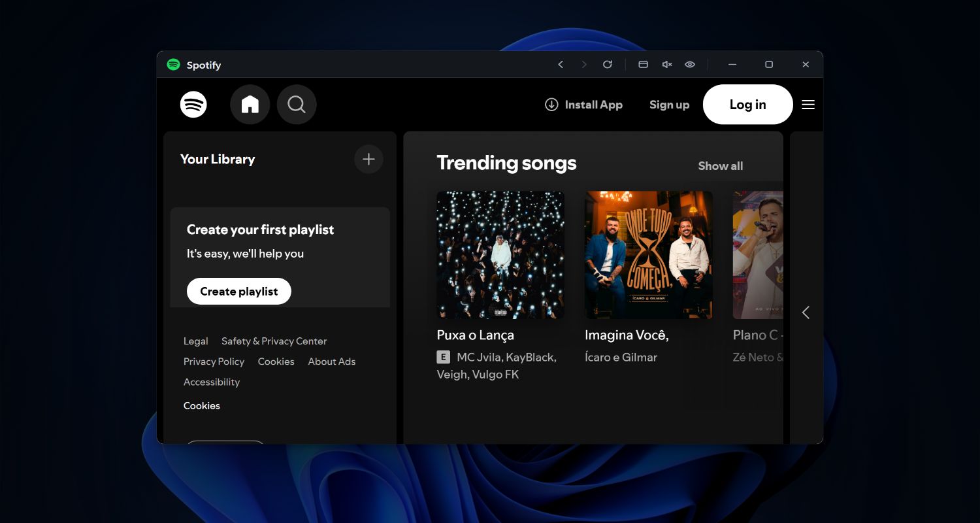
Task: Open Safety & Privacy Center link
Action: (x=274, y=341)
